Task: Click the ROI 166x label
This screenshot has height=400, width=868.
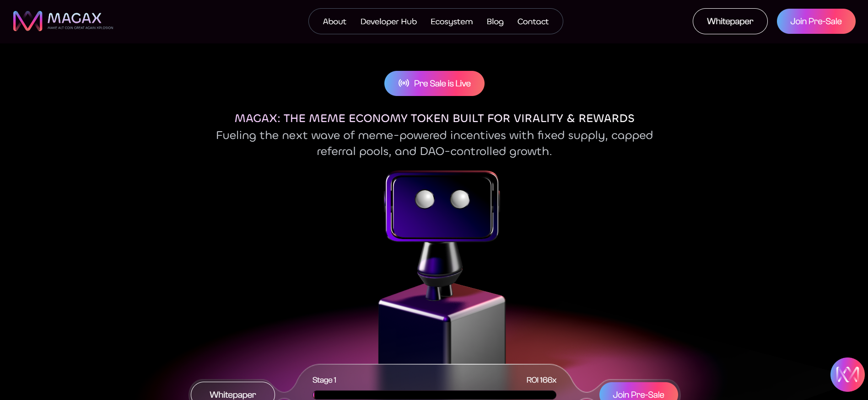Action: point(541,380)
